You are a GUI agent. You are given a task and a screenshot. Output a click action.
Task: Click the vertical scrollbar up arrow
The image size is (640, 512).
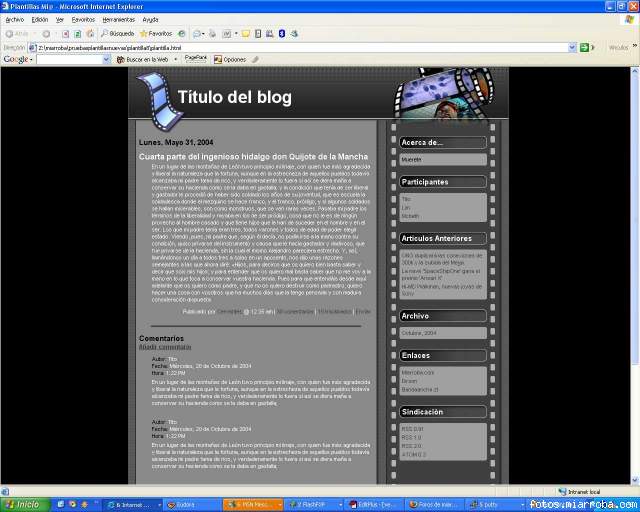point(635,71)
